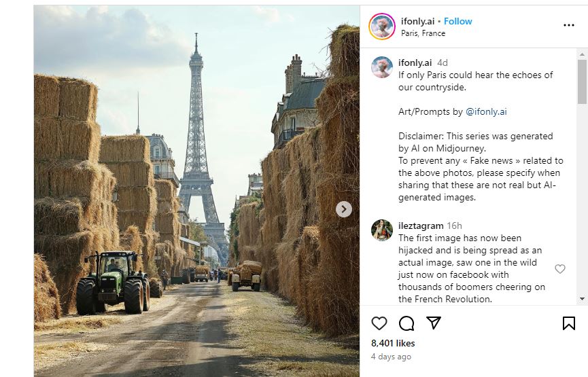Like ileztagram's comment with the small heart
Screen dimensions: 588x377
560,269
